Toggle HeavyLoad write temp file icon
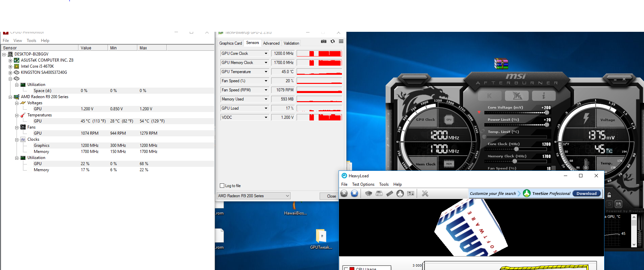The height and width of the screenshot is (270, 644). 379,193
